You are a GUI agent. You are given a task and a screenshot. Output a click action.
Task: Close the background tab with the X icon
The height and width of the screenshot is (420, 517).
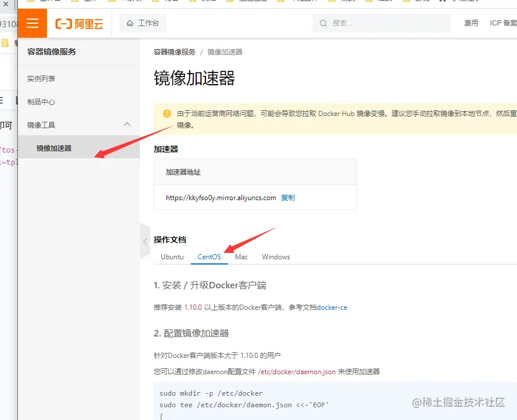click(6, 4)
